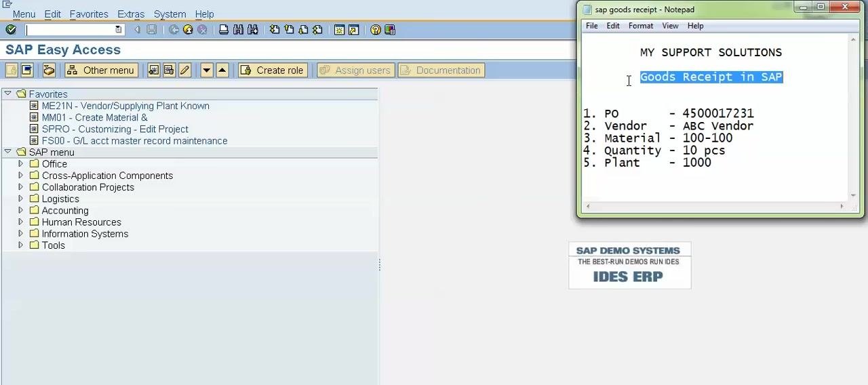
Task: Expand the Office folder
Action: tap(20, 164)
